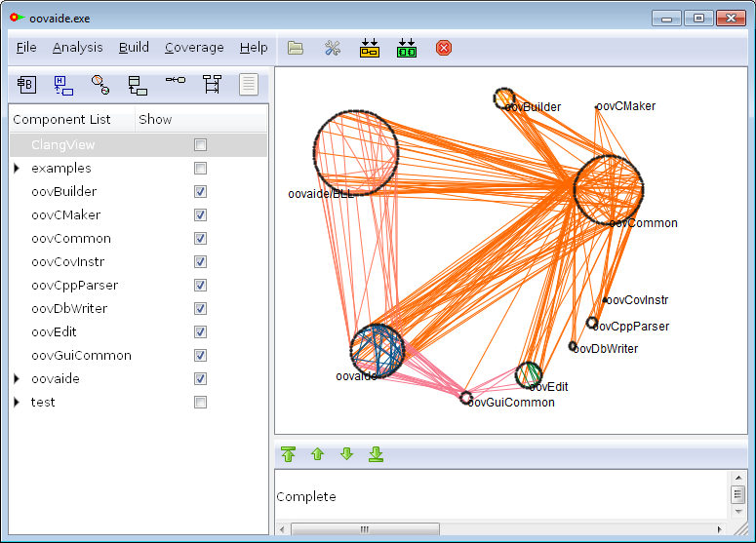Screen dimensions: 756x543
Task: Click the Show column header
Action: pos(201,119)
